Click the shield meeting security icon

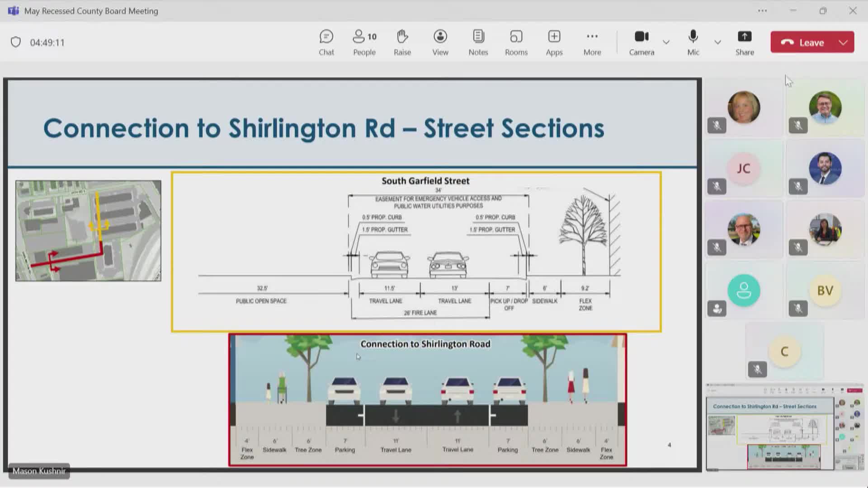(x=16, y=42)
